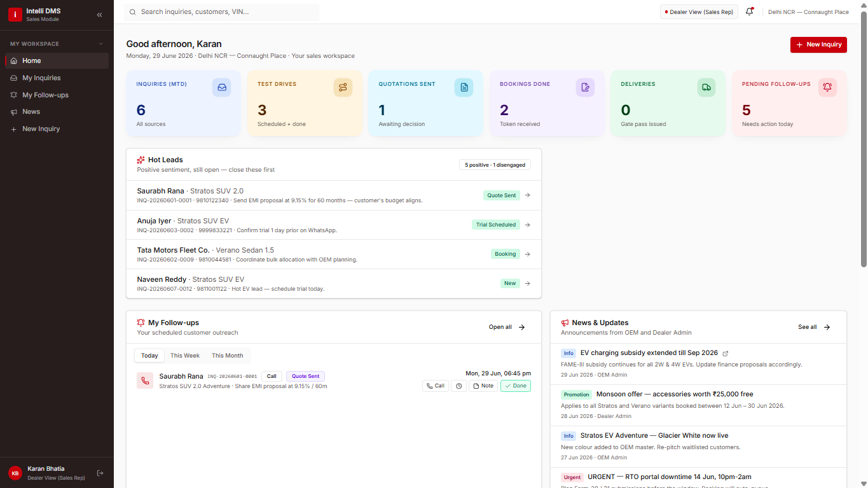Open Naveen Reddy hot lead arrow
868x488 pixels.
click(528, 283)
